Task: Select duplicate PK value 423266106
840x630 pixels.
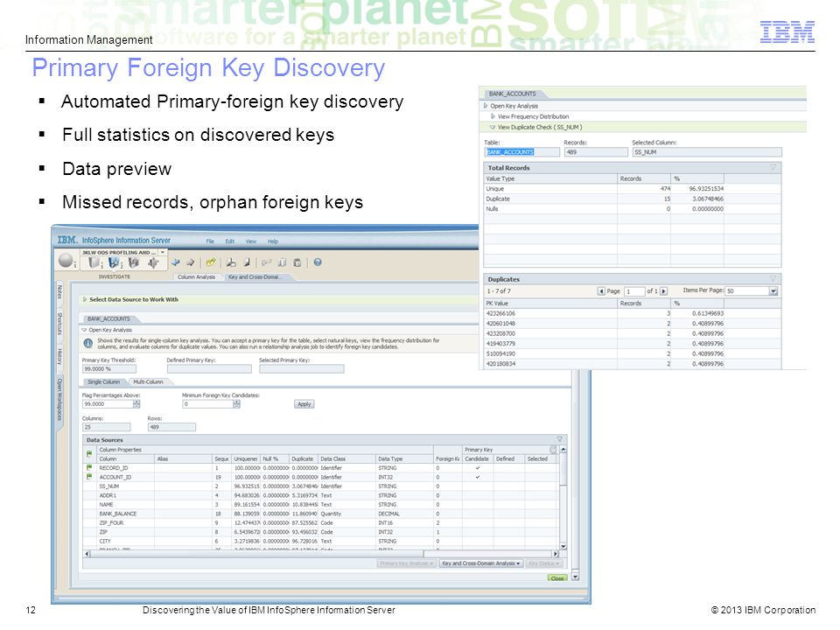Action: click(632, 313)
